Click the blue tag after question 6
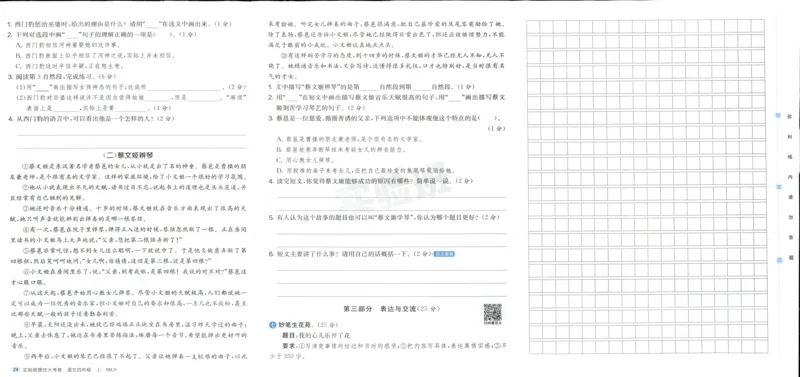 click(444, 254)
